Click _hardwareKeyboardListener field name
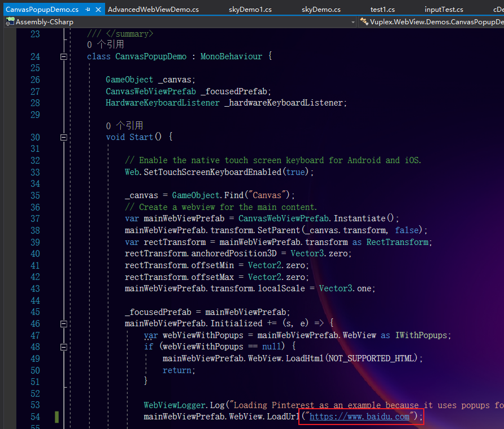Screen dimensions: 504x429 (x=284, y=103)
